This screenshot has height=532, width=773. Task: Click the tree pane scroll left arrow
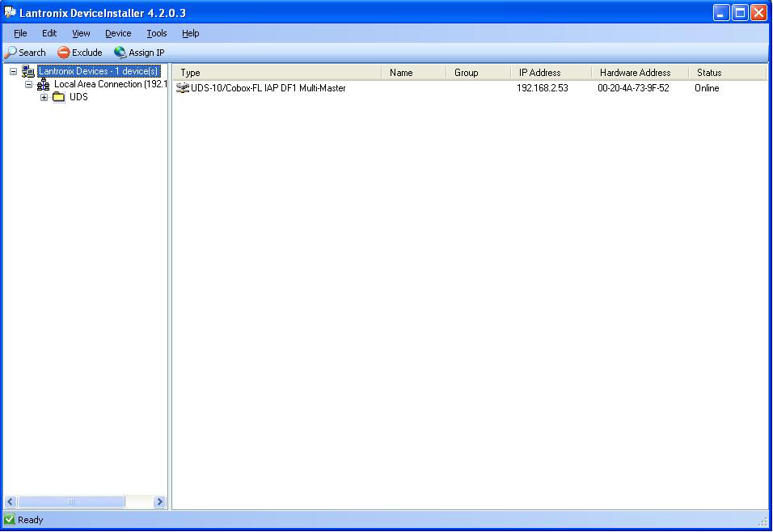tap(11, 502)
